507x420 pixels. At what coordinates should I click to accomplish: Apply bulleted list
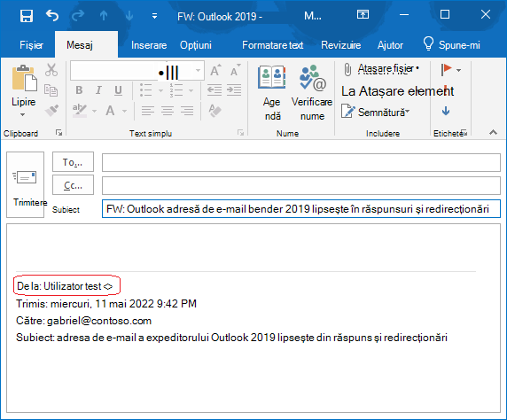[146, 90]
